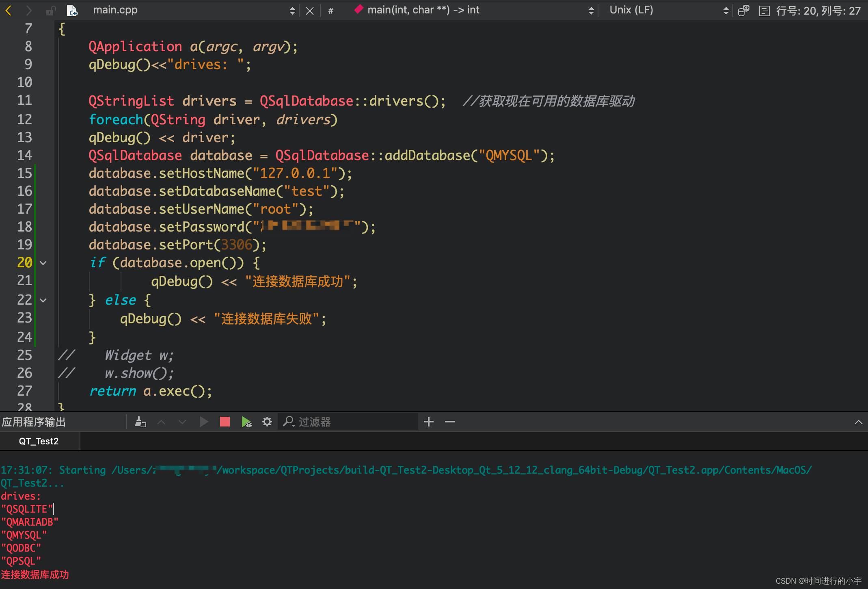The height and width of the screenshot is (589, 868).
Task: Stop the running application
Action: 225,422
